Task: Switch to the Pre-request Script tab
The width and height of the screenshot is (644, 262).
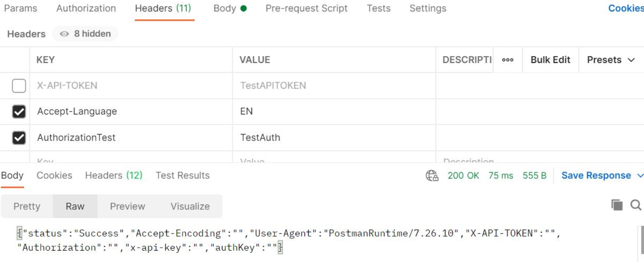Action: (x=306, y=8)
